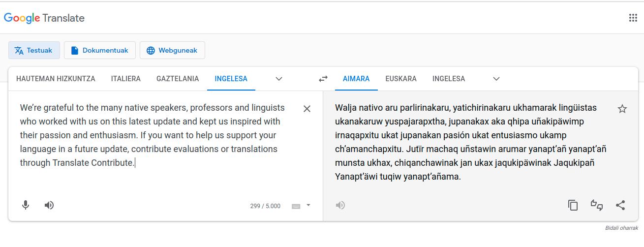Clear the source text with X
Screen dimensions: 644x247
tap(307, 109)
